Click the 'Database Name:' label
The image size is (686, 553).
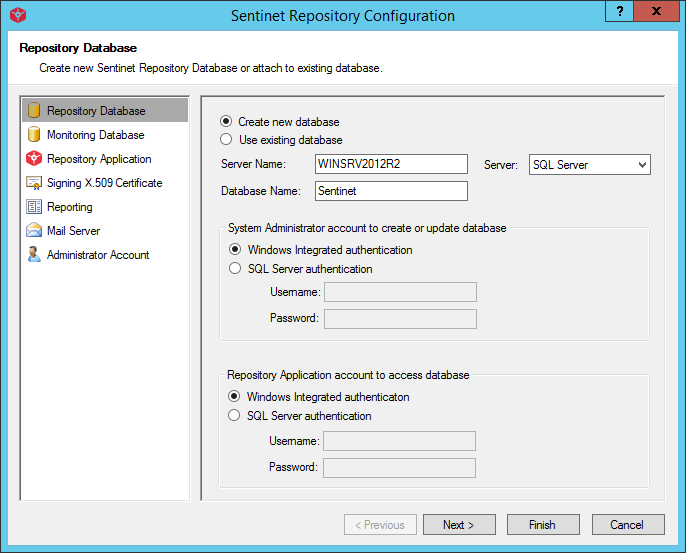point(261,191)
